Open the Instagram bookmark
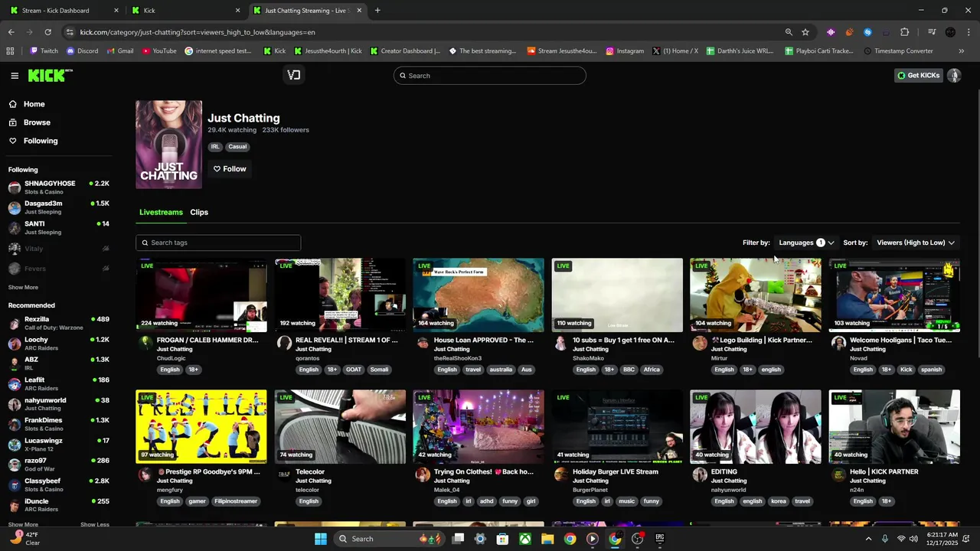The image size is (980, 551). [625, 51]
